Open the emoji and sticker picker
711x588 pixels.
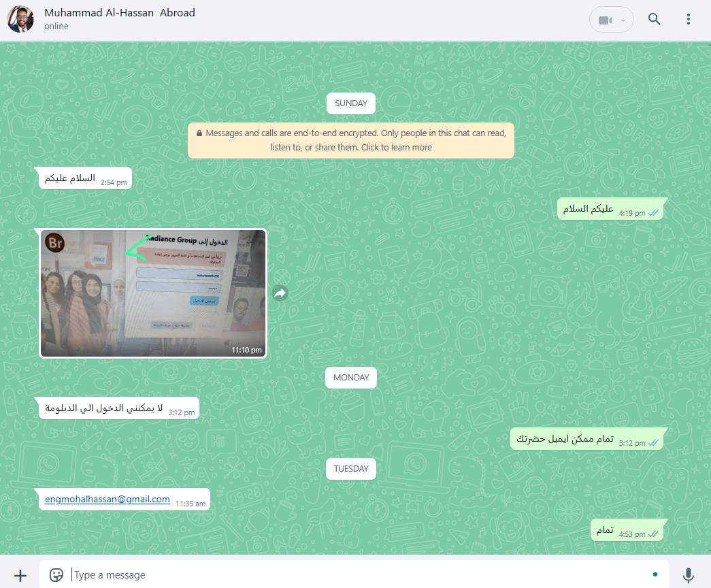[56, 575]
